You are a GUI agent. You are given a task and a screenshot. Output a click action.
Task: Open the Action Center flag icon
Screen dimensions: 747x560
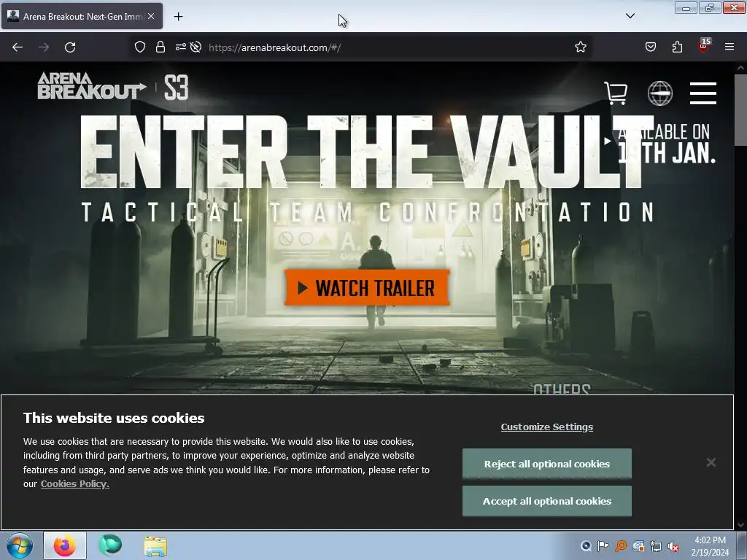pos(603,546)
